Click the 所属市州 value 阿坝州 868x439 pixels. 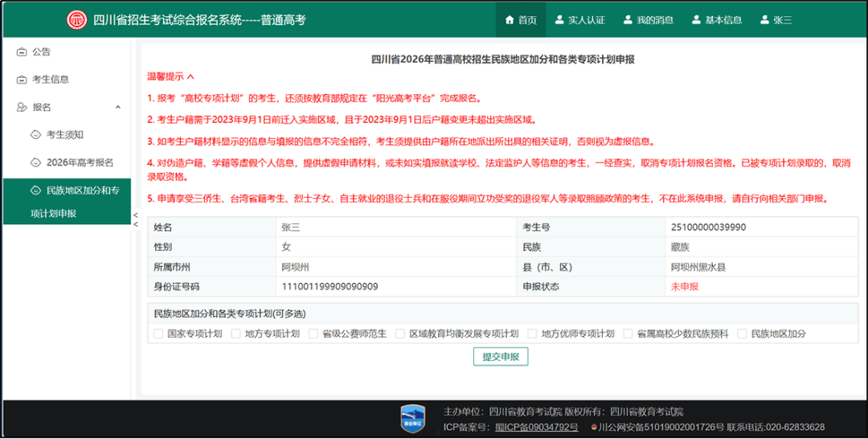pos(295,267)
